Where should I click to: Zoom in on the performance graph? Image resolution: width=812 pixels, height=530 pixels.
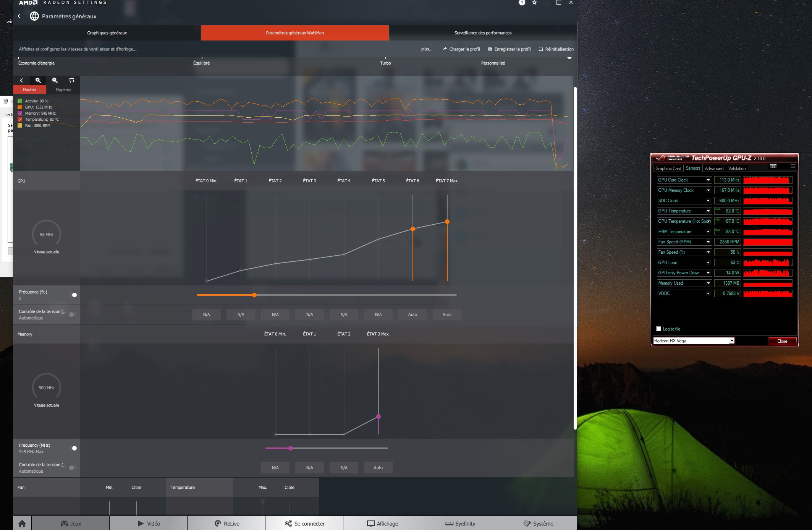[38, 80]
